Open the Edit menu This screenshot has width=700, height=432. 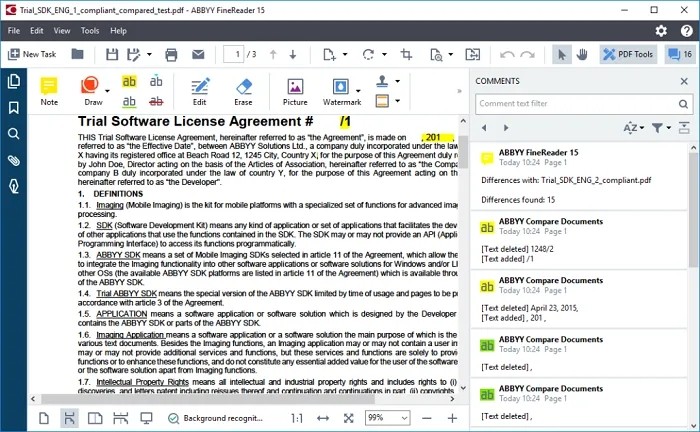[37, 31]
